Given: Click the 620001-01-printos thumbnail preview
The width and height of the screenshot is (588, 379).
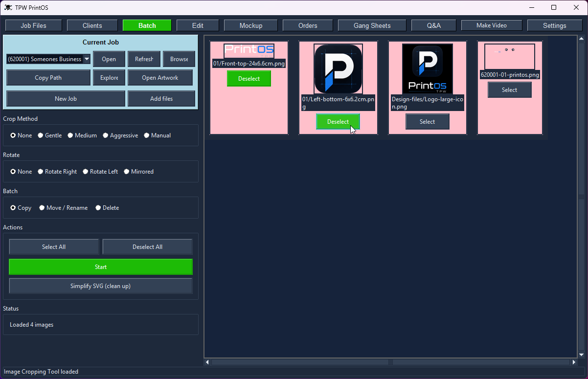Looking at the screenshot, I should pyautogui.click(x=509, y=56).
